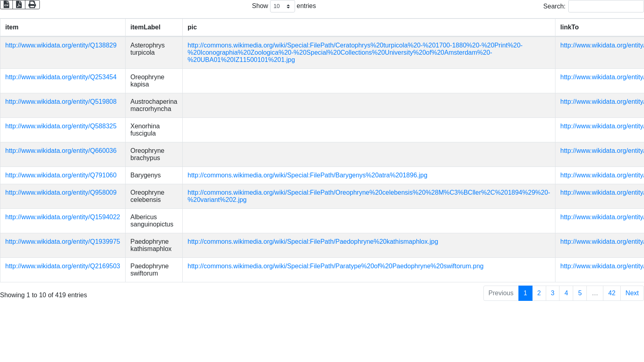Click the Next page button
Image resolution: width=644 pixels, height=362 pixels.
(632, 293)
